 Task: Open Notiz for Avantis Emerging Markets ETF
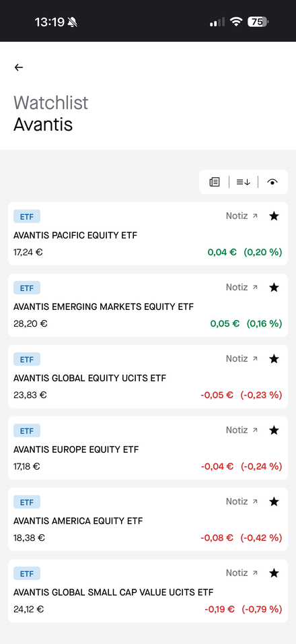click(x=242, y=287)
